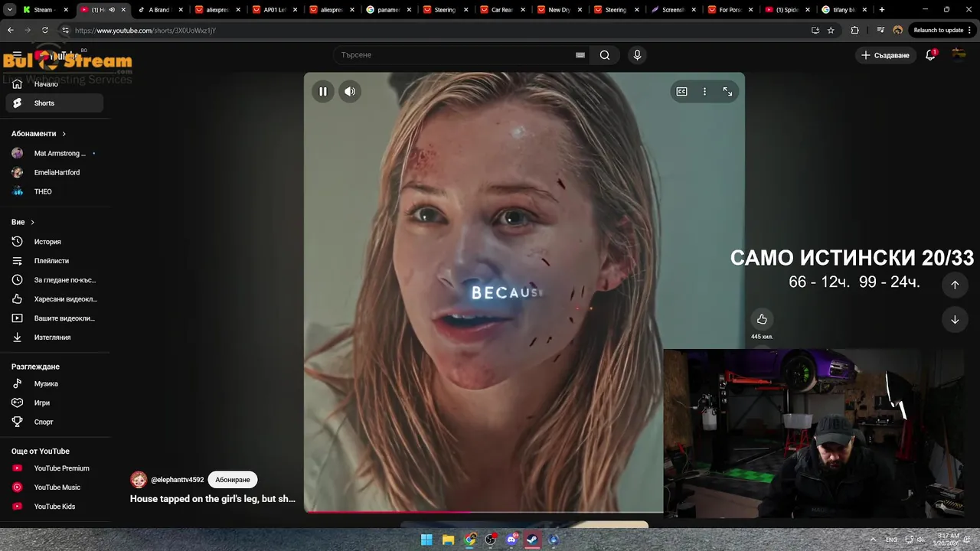Screen dimensions: 980x551
Task: Open the video's three-dot options menu
Action: tap(704, 92)
